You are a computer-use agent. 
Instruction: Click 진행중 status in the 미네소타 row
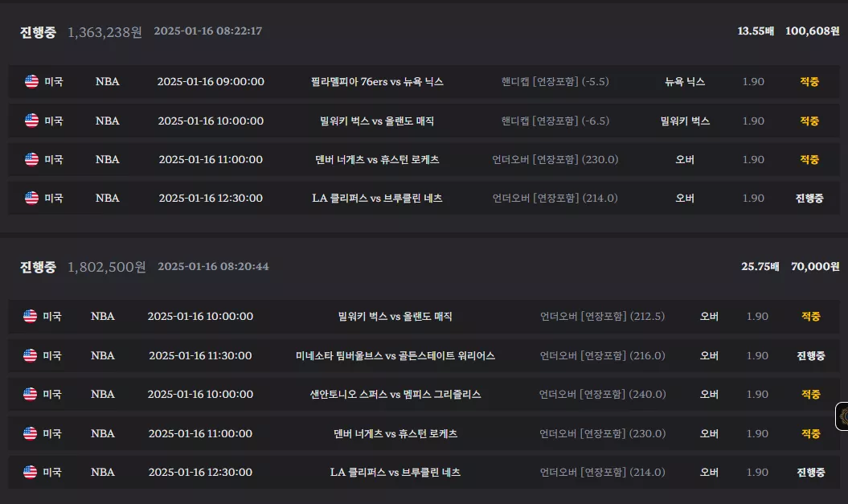pos(811,356)
